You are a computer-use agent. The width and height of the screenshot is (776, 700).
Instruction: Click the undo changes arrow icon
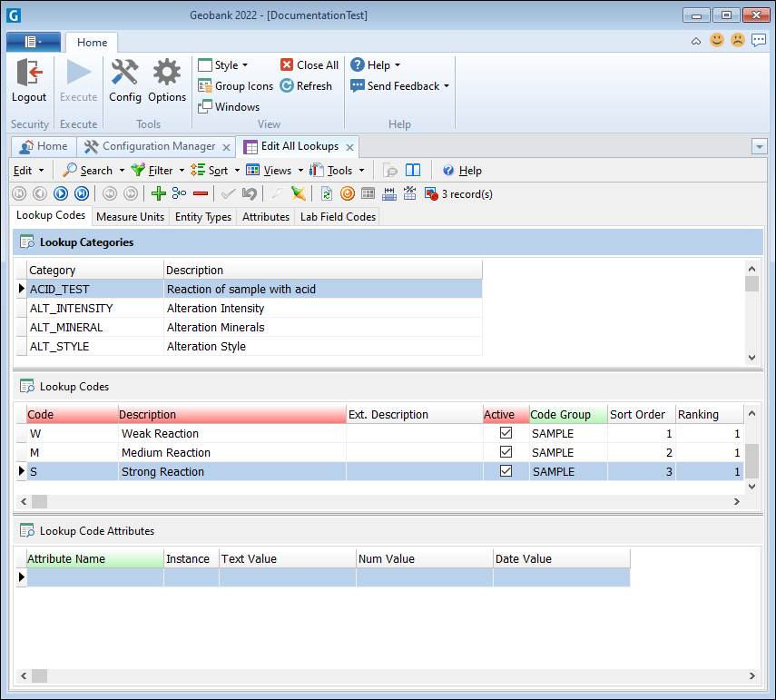250,193
